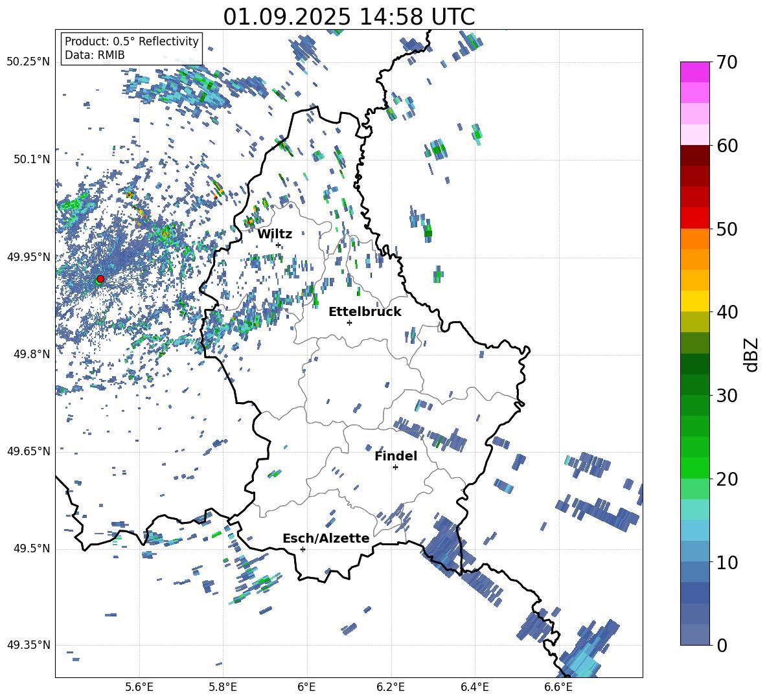
Task: Click the 49.95°N latitude label
Action: click(29, 256)
